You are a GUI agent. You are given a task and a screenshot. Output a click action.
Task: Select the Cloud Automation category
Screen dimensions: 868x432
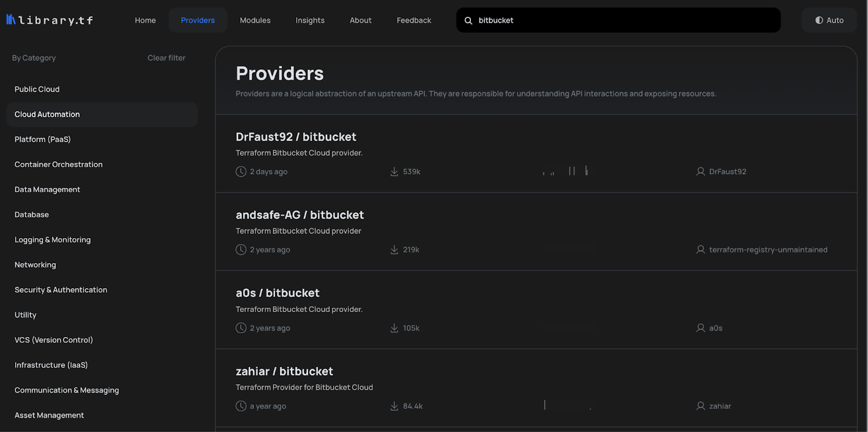coord(102,115)
